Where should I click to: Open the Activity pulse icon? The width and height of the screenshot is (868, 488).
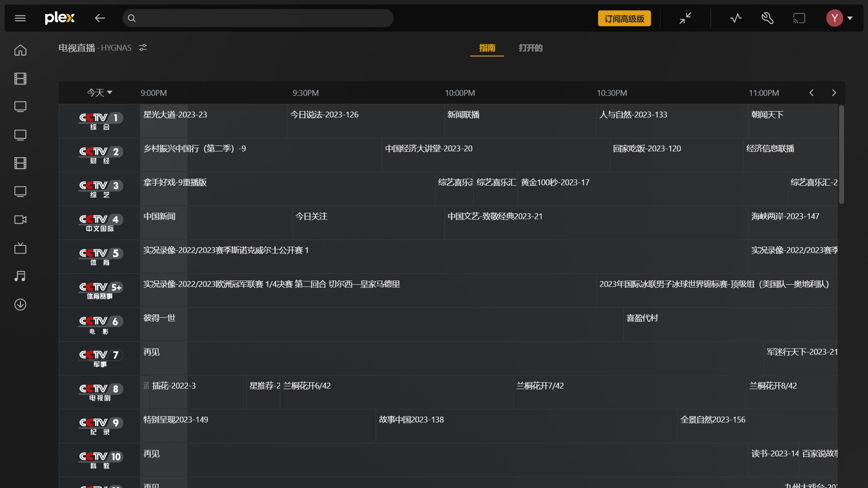736,18
